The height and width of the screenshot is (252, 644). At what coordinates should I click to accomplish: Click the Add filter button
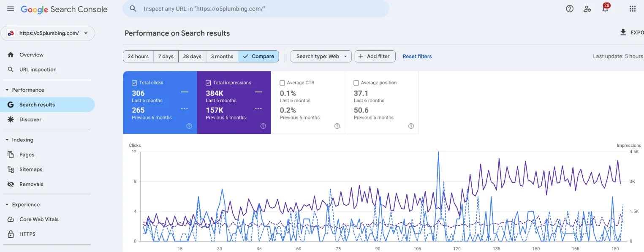(x=375, y=56)
